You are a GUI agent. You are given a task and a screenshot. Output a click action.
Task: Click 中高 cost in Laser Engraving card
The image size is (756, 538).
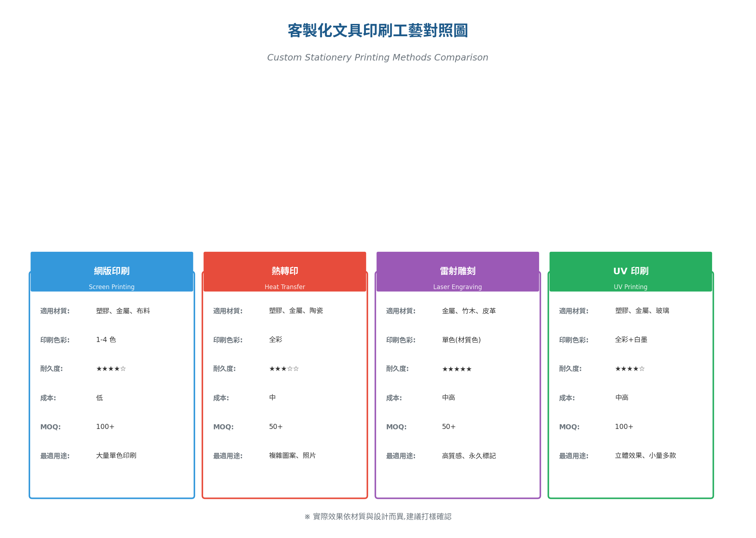449,398
